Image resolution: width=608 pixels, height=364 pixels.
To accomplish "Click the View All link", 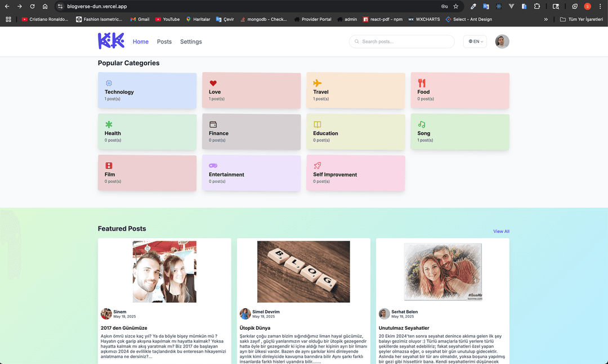I will 501,231.
